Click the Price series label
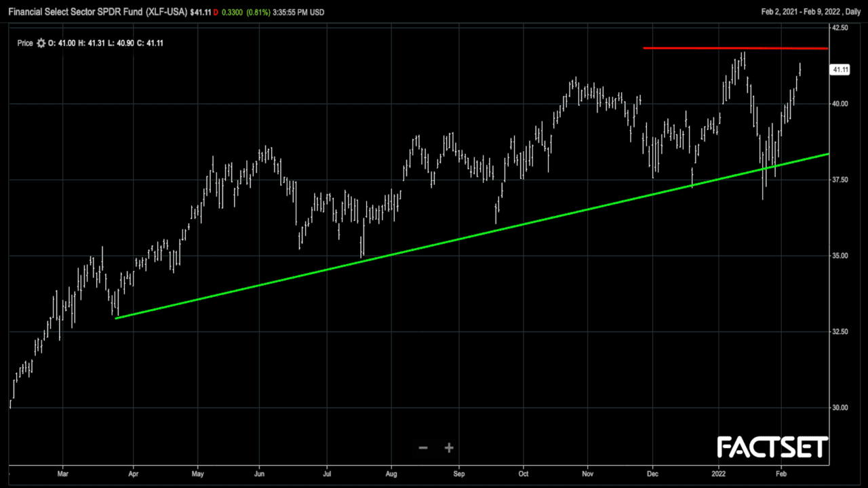The height and width of the screenshot is (488, 868). (25, 43)
